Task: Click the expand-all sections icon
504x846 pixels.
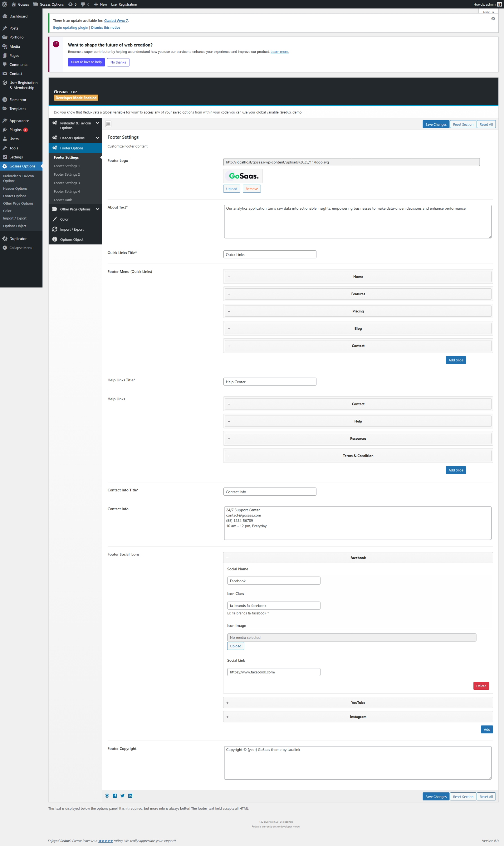Action: pyautogui.click(x=108, y=124)
